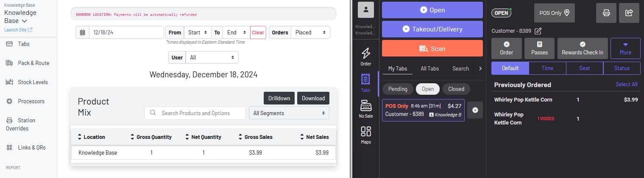Open the calendar date picker icon
The width and height of the screenshot is (644, 178).
coord(83,33)
